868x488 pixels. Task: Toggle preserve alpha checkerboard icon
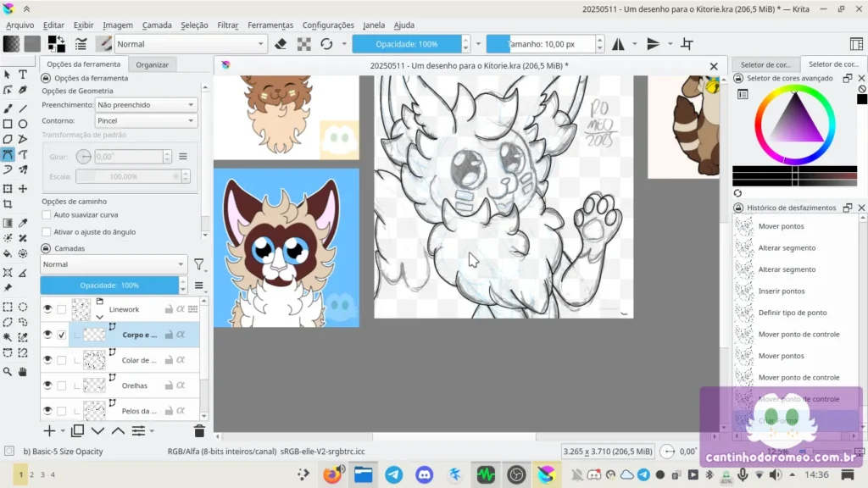(x=304, y=44)
